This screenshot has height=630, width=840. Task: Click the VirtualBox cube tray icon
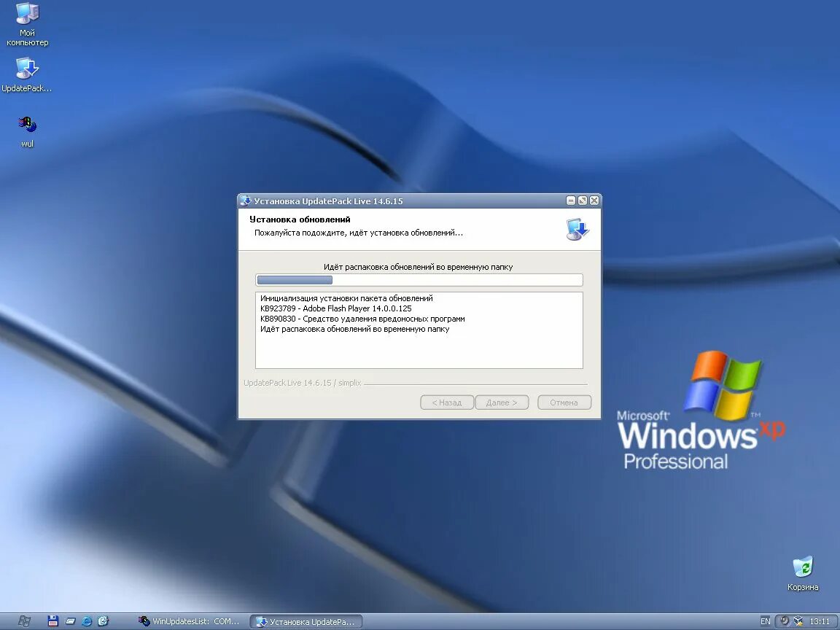tap(798, 621)
